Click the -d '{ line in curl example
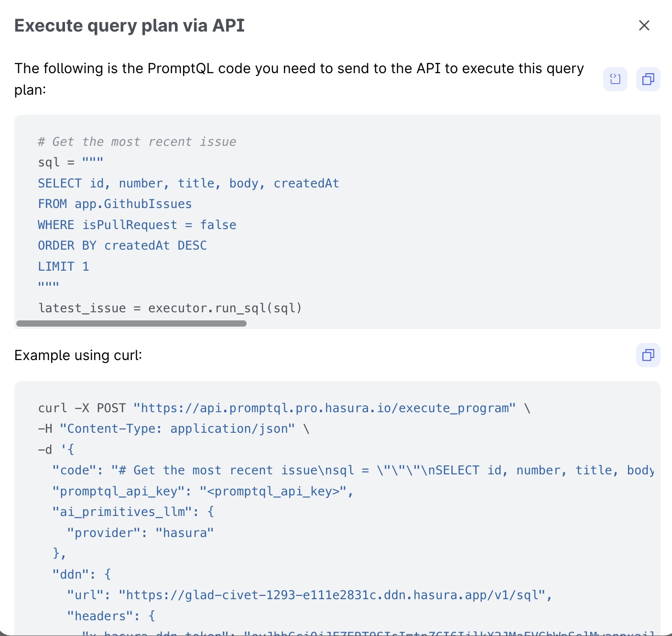 pyautogui.click(x=56, y=450)
